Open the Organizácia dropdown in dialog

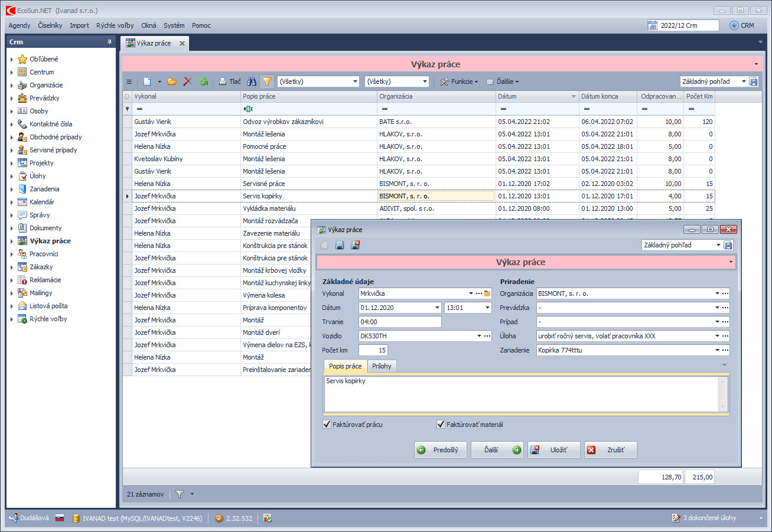tap(716, 293)
